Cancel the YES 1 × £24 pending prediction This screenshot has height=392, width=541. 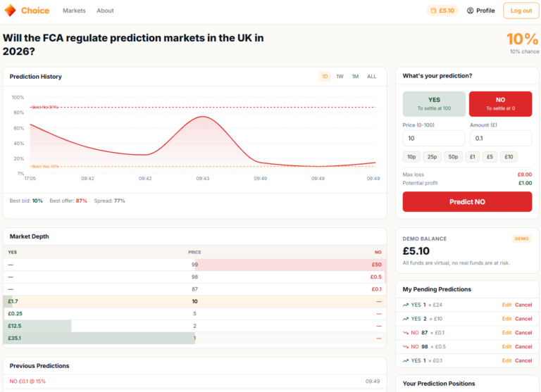pos(523,305)
